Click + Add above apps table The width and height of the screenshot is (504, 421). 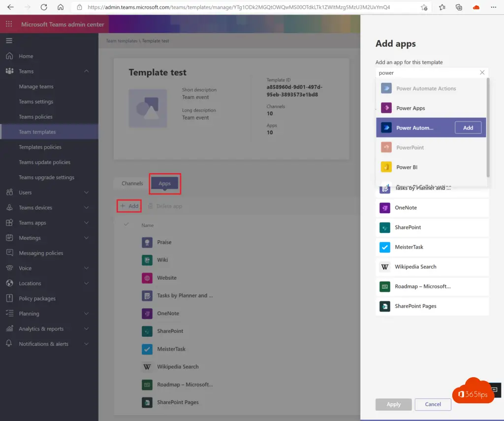pos(129,206)
